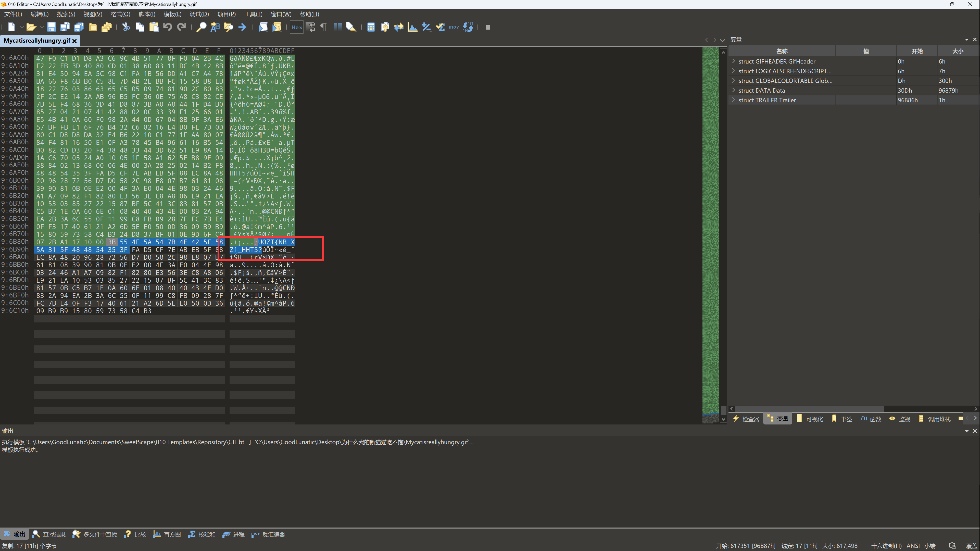Click the Goto arrow icon
The width and height of the screenshot is (980, 551).
(242, 27)
